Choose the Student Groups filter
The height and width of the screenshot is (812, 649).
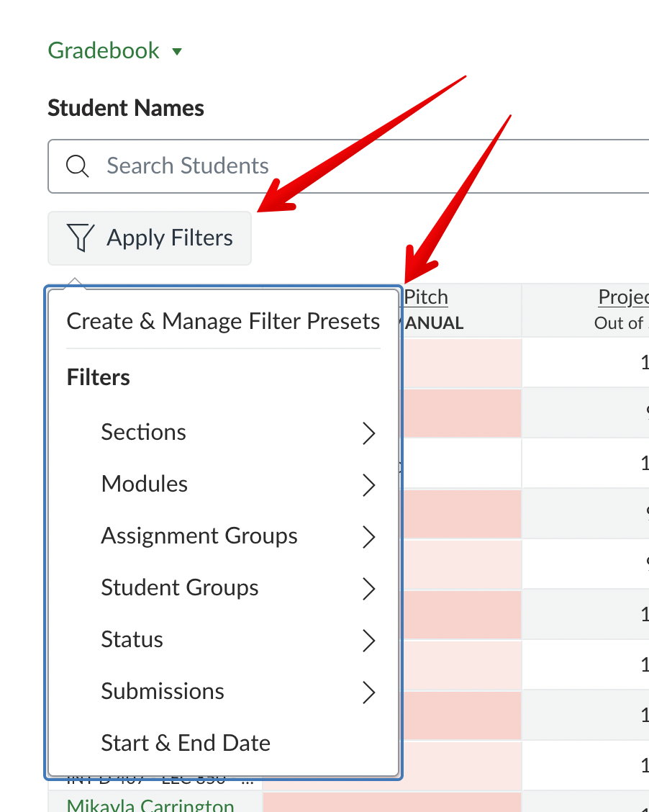pos(180,588)
